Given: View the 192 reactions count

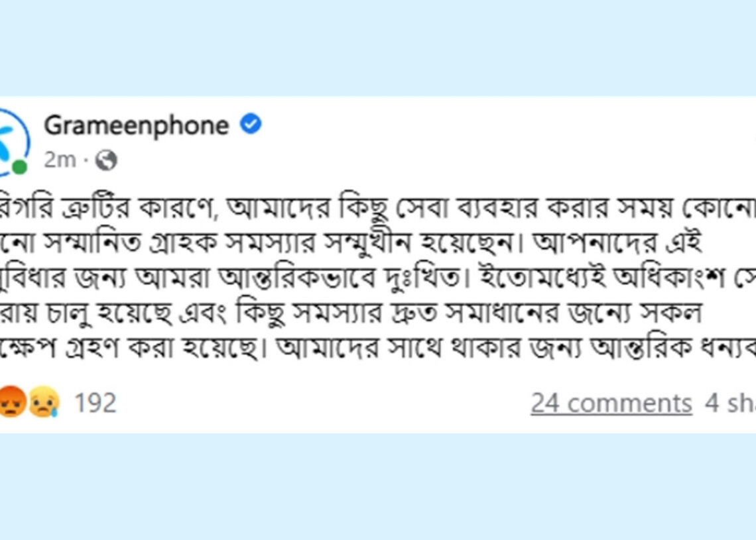Looking at the screenshot, I should tap(95, 403).
